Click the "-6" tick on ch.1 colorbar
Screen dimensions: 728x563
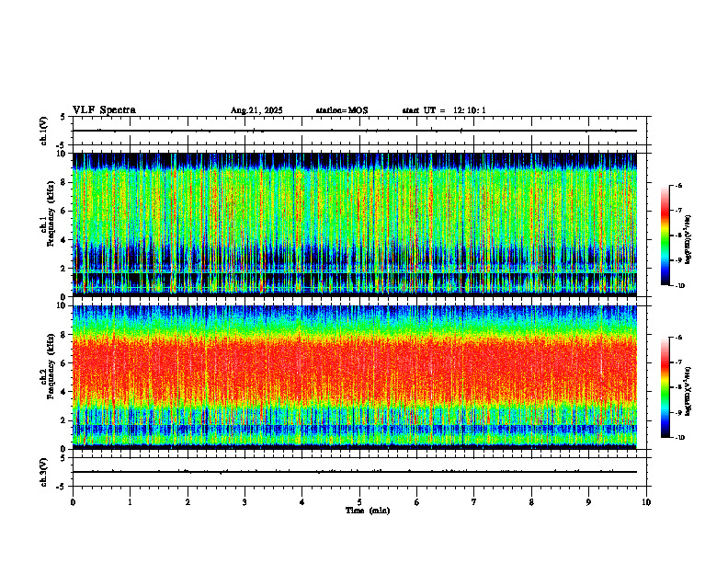(x=679, y=186)
